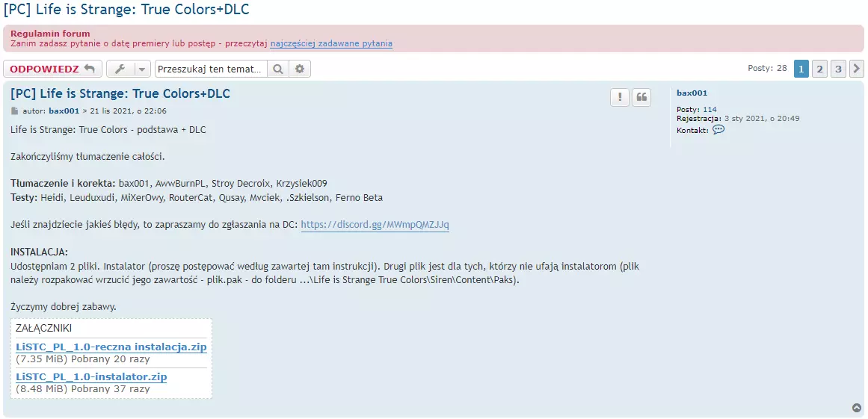Screen dimensions: 868x419
Task: Click the magnifier search icon
Action: [x=278, y=69]
